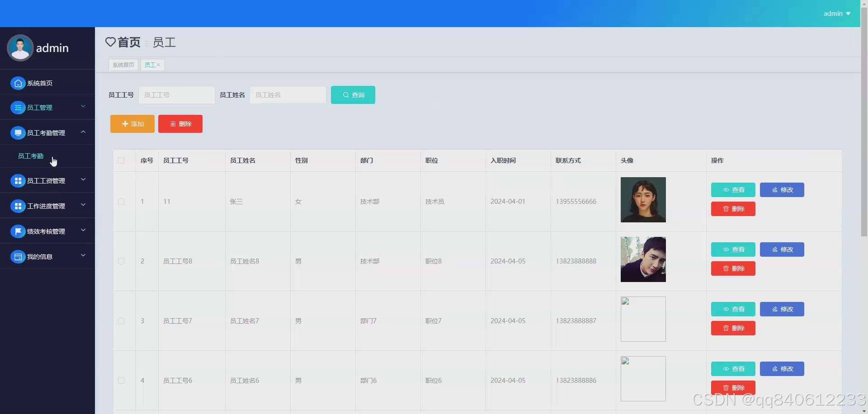Click eye icon in 员工姓名8 row's 查看
This screenshot has width=868, height=414.
pos(726,249)
